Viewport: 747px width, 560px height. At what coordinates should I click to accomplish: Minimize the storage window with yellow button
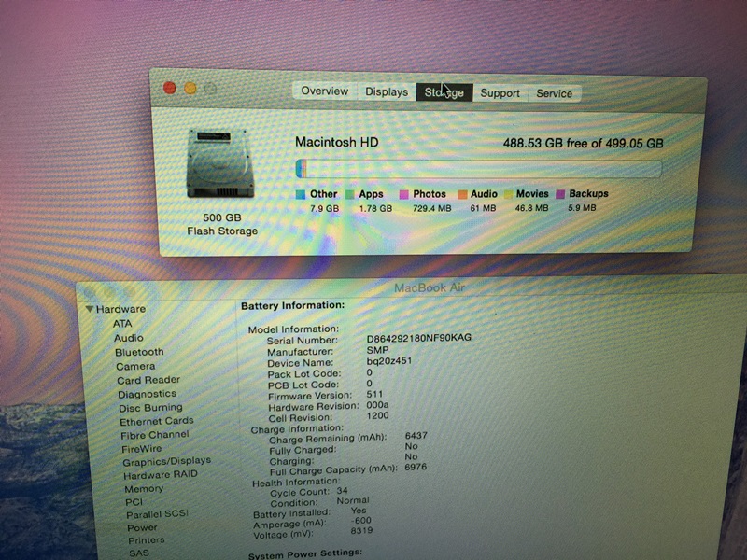click(x=190, y=88)
